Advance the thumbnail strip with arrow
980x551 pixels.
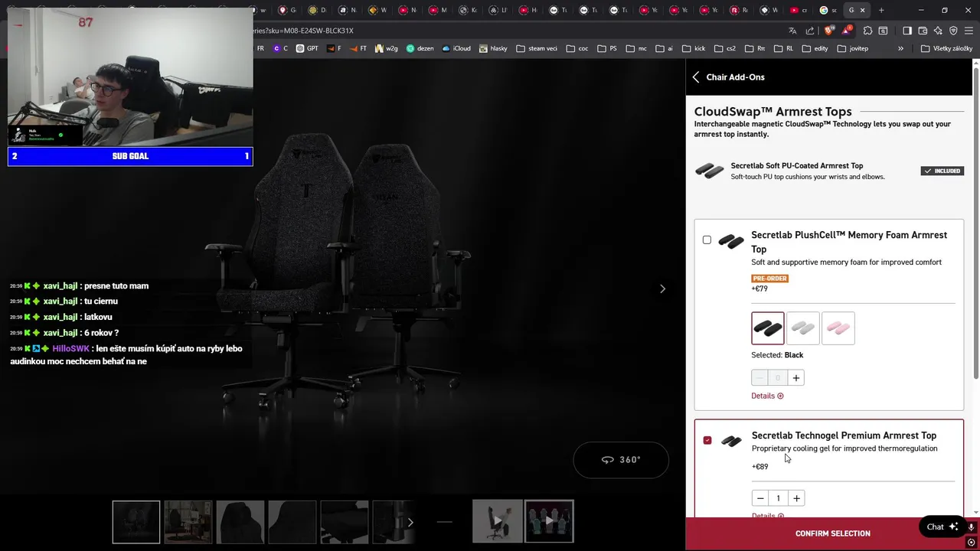click(x=410, y=522)
